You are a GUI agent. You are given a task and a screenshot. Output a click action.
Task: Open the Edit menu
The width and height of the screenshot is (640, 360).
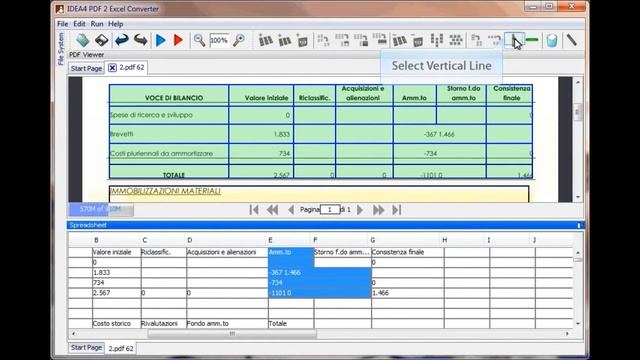tap(79, 24)
